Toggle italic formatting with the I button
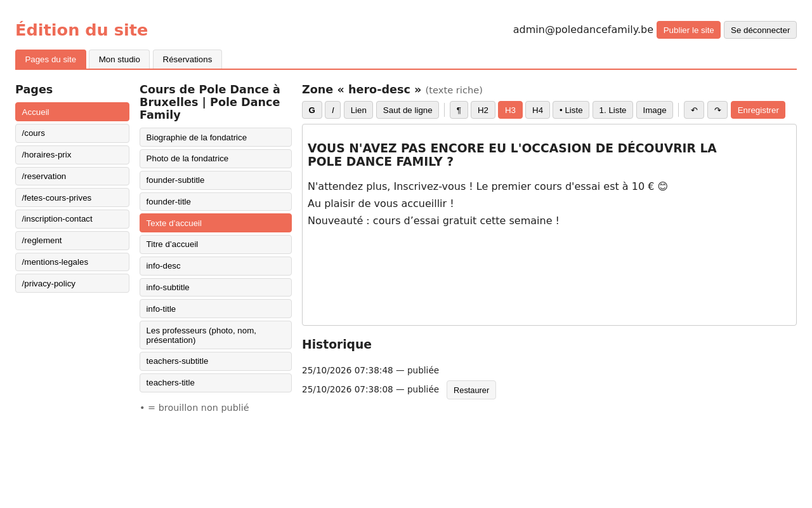 click(333, 110)
